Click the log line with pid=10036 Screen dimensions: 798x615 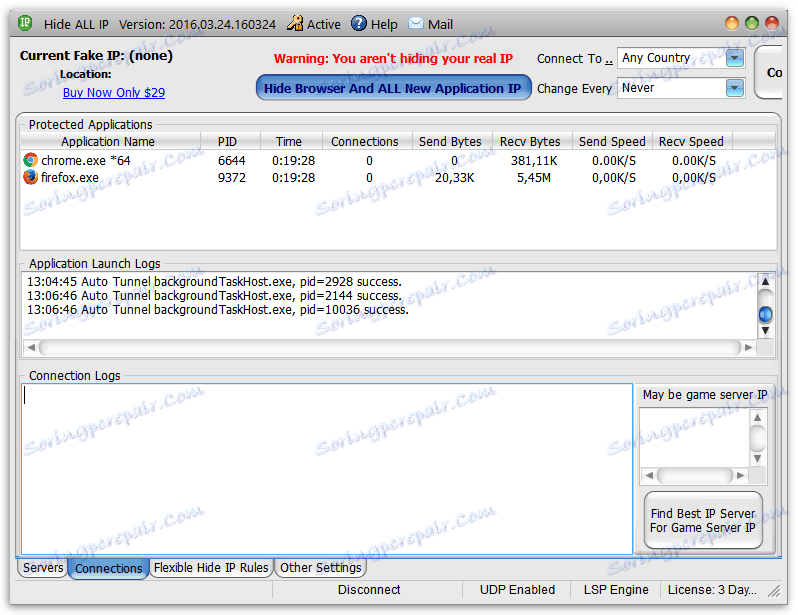coord(218,310)
